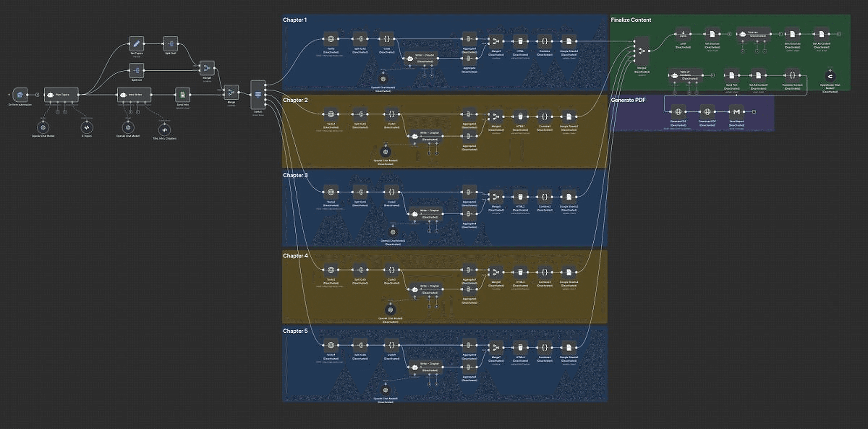This screenshot has width=868, height=429.
Task: Click the Send Report Gmail node
Action: click(736, 112)
